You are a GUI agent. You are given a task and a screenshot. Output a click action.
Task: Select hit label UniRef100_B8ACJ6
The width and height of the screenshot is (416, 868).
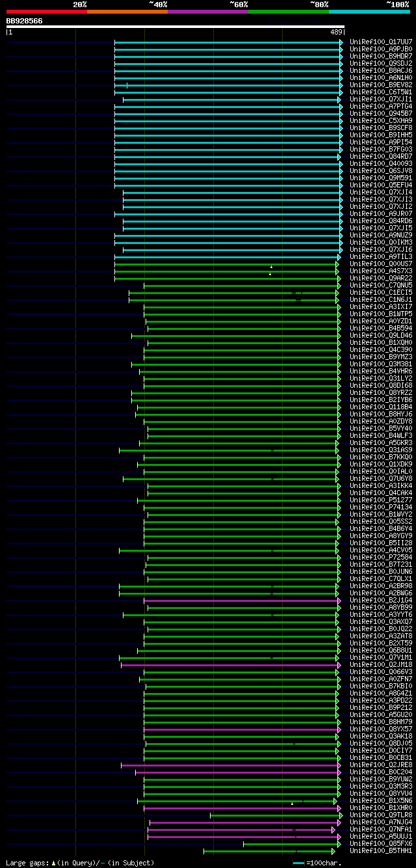[381, 70]
